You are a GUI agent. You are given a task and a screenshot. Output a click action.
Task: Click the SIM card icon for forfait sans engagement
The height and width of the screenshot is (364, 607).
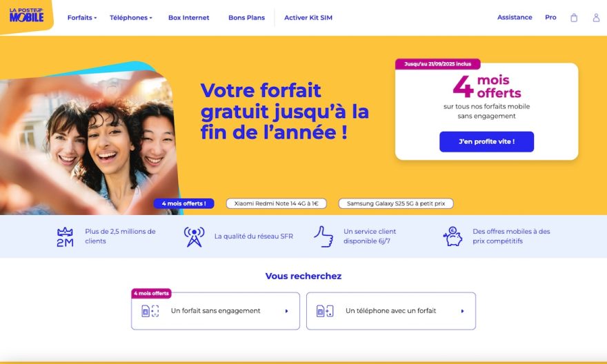click(x=150, y=311)
